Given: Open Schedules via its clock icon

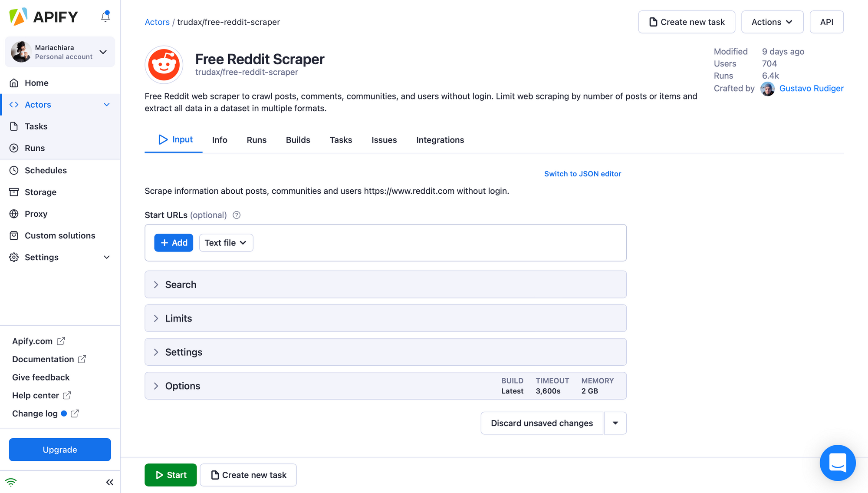Looking at the screenshot, I should pos(14,170).
